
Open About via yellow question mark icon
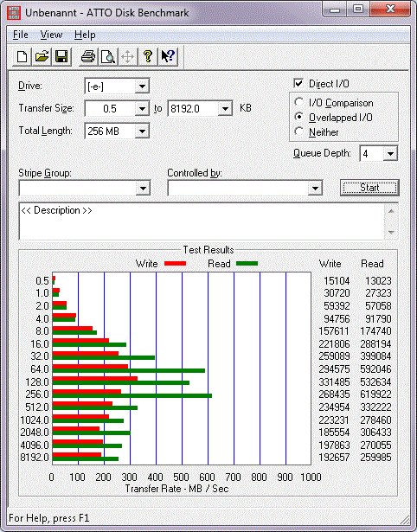[148, 56]
